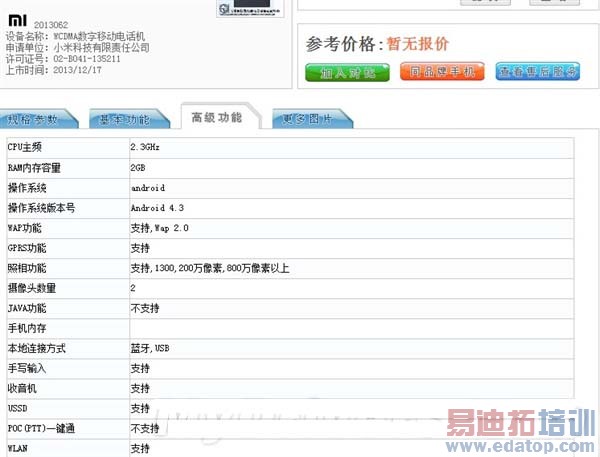Click the 摄像头数量 label
Screen dimensions: 600x457
pyautogui.click(x=32, y=288)
